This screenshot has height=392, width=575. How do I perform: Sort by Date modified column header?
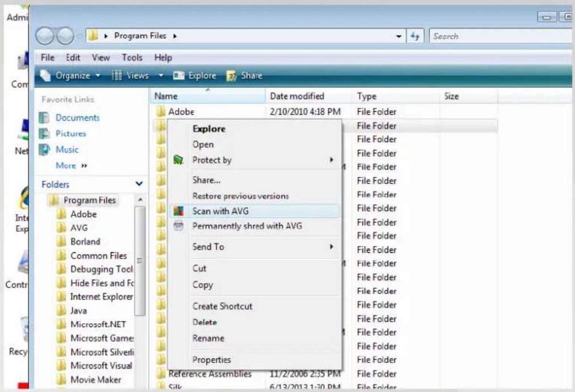click(309, 96)
